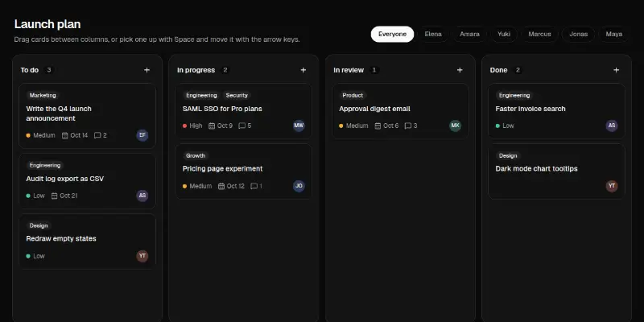Click the Marketing tag on the Q4 launch card
The image size is (644, 322).
[43, 95]
